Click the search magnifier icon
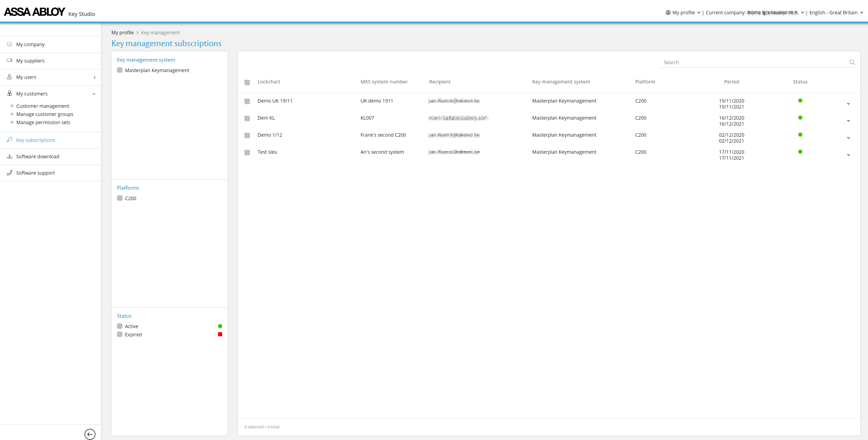Image resolution: width=868 pixels, height=440 pixels. click(x=852, y=62)
